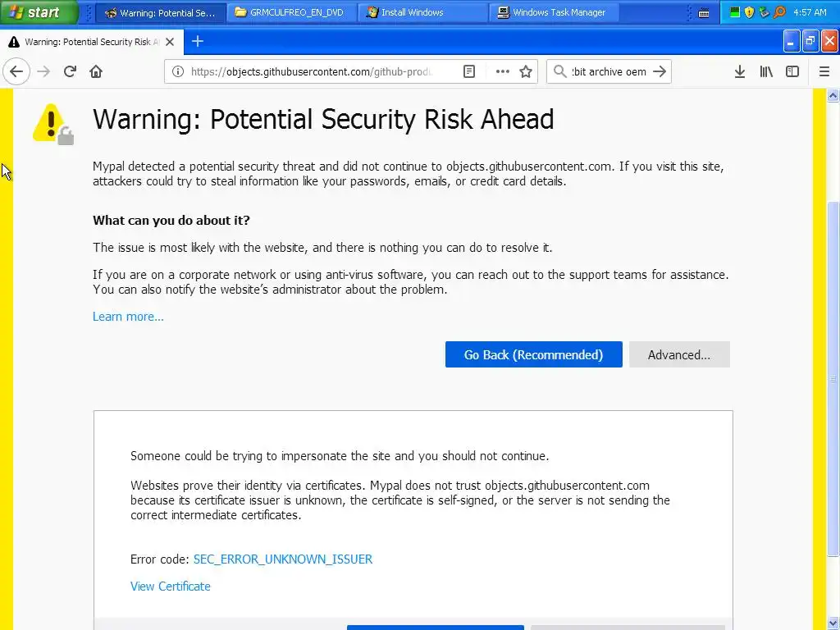Image resolution: width=840 pixels, height=630 pixels.
Task: Go to the browser home page
Action: tap(96, 71)
